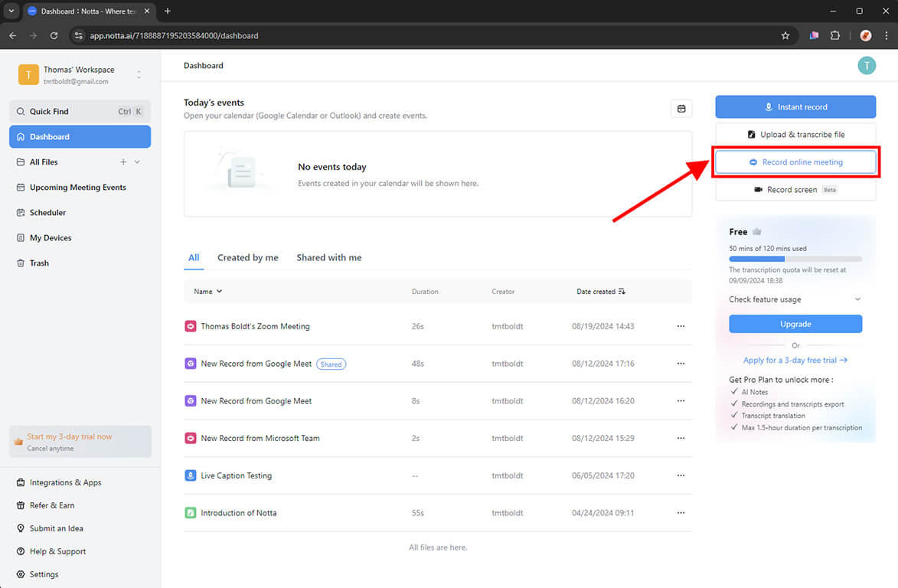The width and height of the screenshot is (898, 588).
Task: Click the Introduction of Notta file icon
Action: 191,513
